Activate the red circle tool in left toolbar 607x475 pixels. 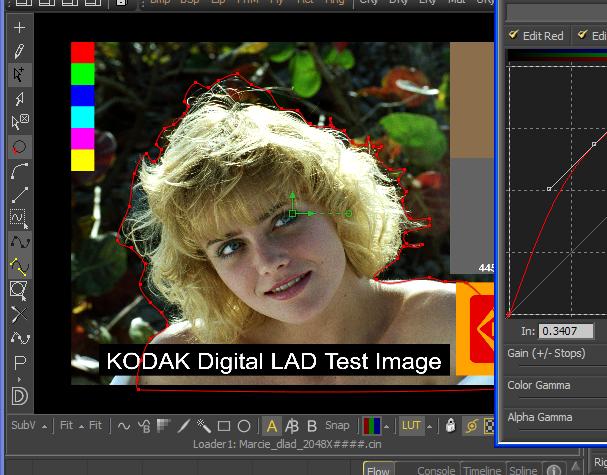click(x=19, y=147)
